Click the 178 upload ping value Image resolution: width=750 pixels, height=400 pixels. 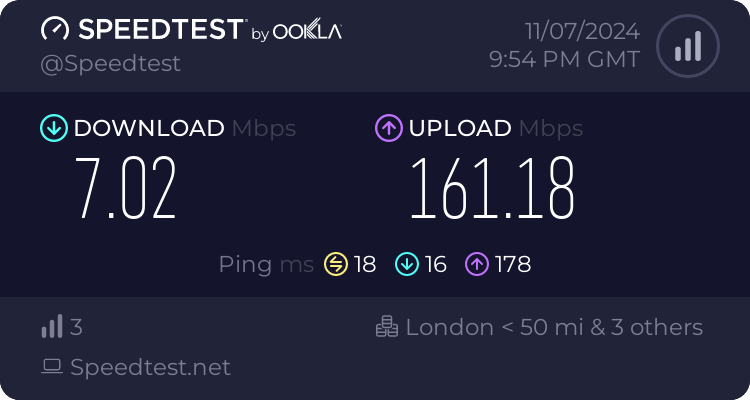(511, 264)
